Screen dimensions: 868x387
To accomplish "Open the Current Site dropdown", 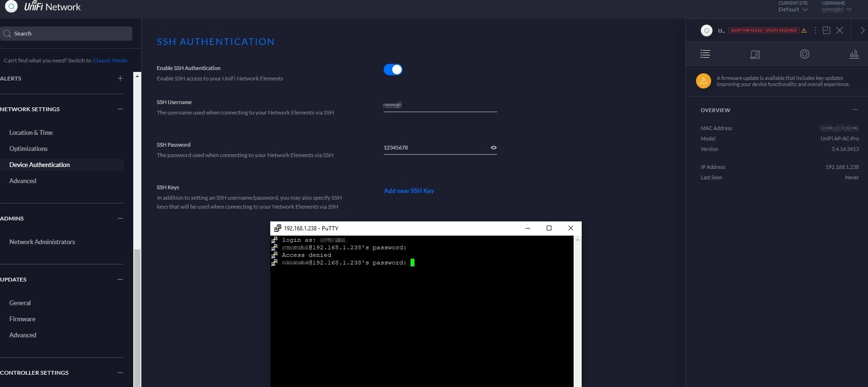I will point(793,9).
